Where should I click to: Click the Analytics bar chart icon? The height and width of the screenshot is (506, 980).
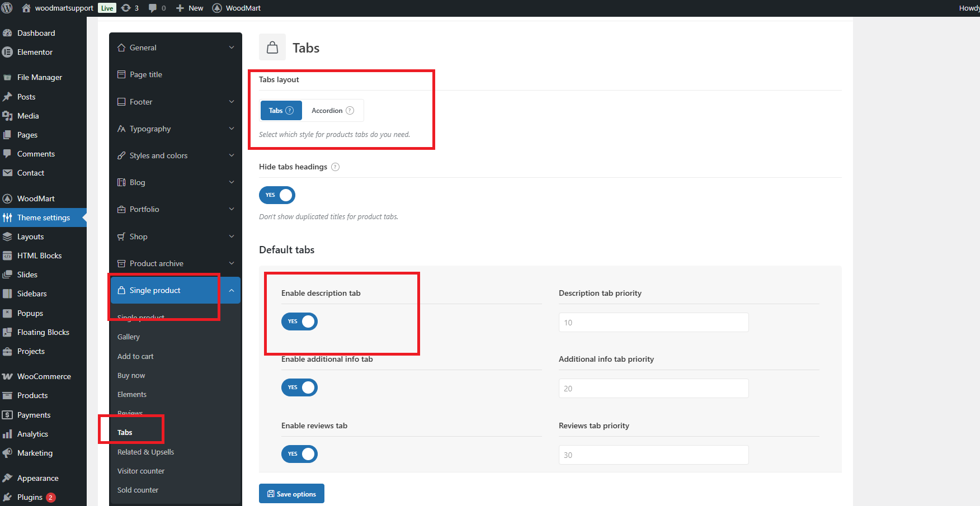pos(7,434)
